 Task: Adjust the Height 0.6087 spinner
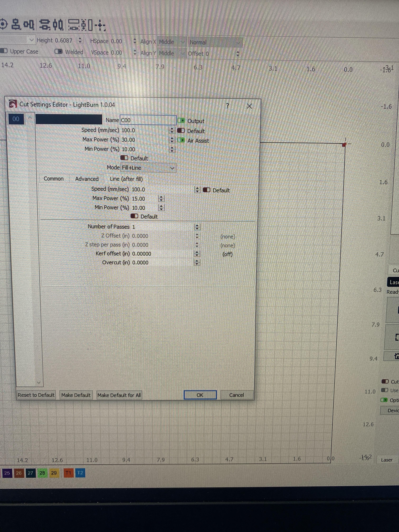(x=80, y=40)
